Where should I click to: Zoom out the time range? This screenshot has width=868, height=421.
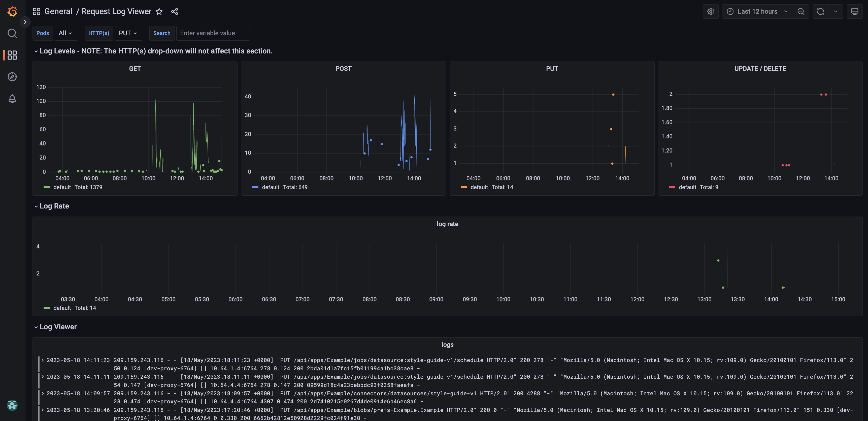[x=801, y=11]
